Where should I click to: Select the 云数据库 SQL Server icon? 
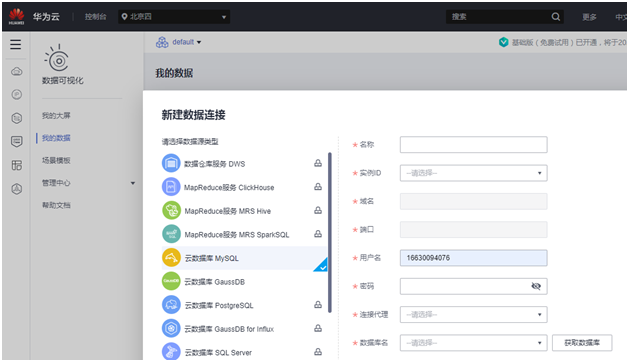point(171,351)
